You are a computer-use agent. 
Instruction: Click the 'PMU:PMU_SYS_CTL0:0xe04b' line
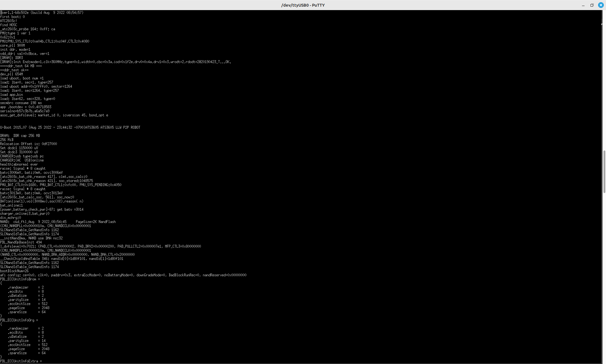tap(45, 41)
